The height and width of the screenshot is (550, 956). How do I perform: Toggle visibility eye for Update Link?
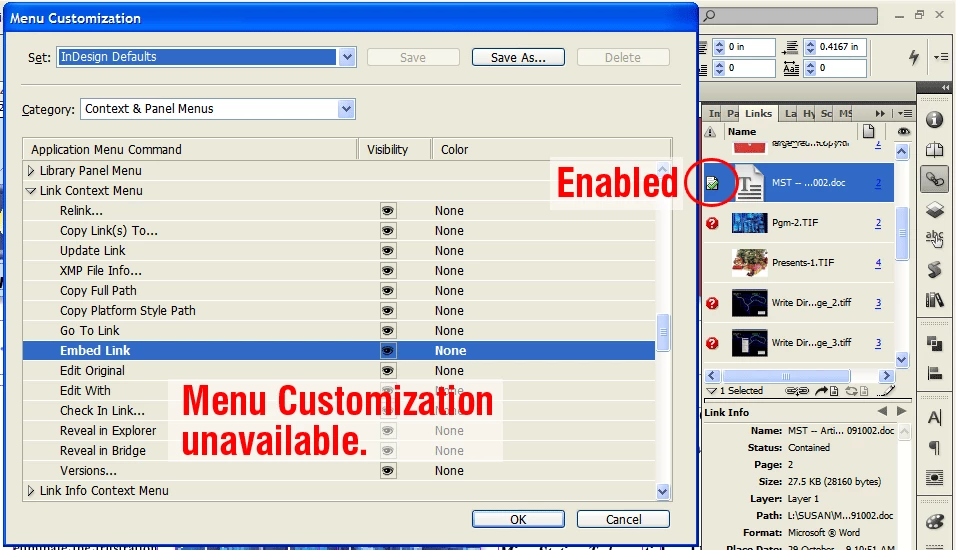(388, 251)
